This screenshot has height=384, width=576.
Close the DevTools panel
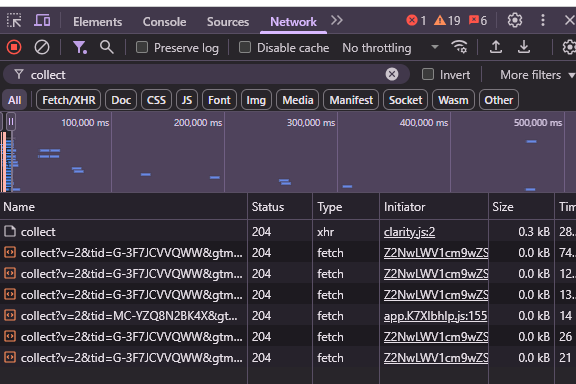click(570, 20)
